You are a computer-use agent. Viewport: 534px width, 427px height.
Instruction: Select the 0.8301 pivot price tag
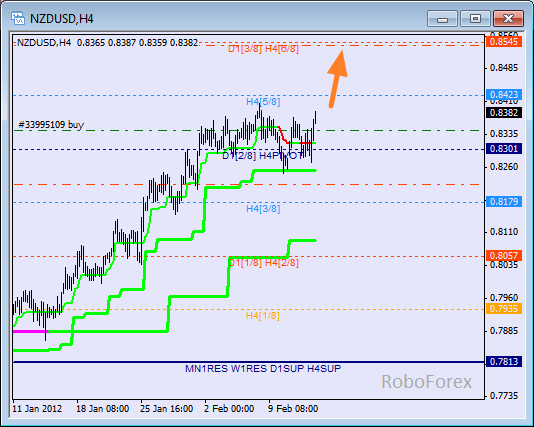(504, 149)
